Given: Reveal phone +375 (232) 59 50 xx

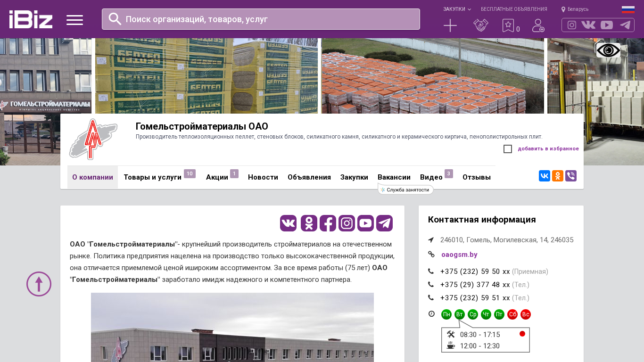Looking at the screenshot, I should pos(475,271).
